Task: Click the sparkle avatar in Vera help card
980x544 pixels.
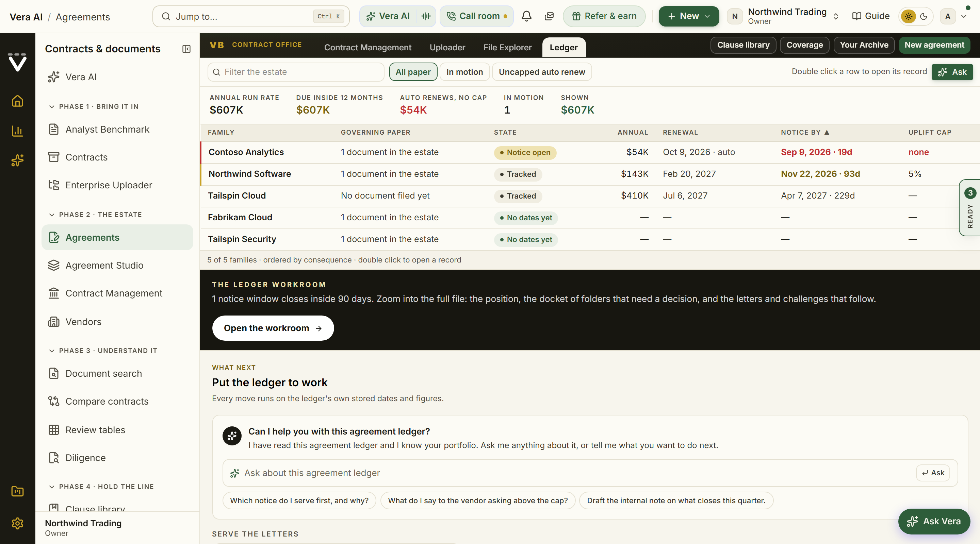Action: pyautogui.click(x=232, y=436)
